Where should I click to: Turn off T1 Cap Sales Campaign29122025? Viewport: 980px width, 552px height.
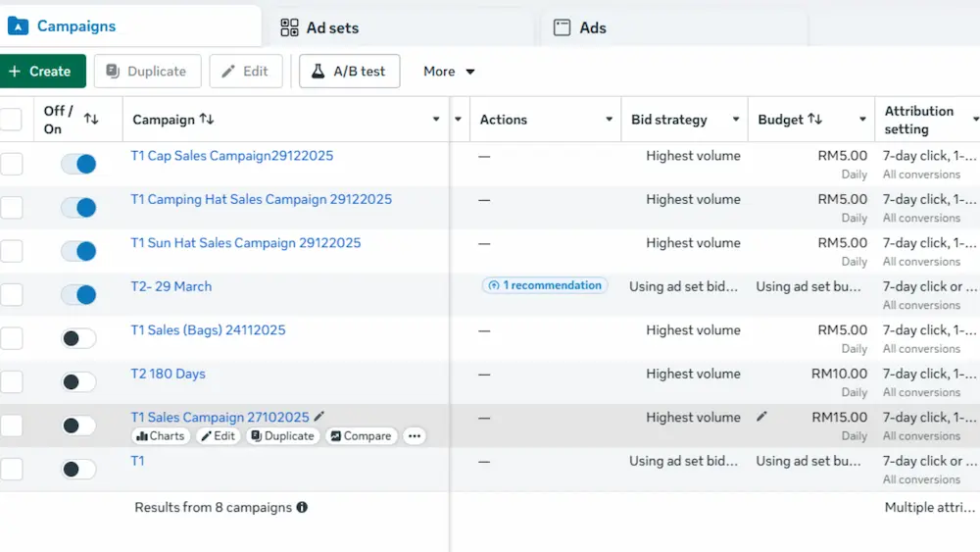click(x=78, y=164)
